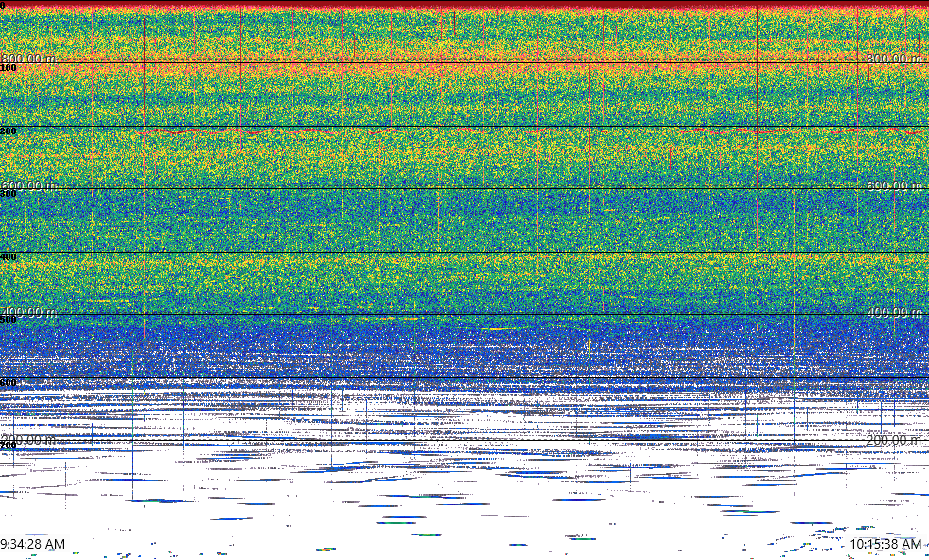Click the bold 600 depth gridline label
929x560 pixels.
(9, 382)
